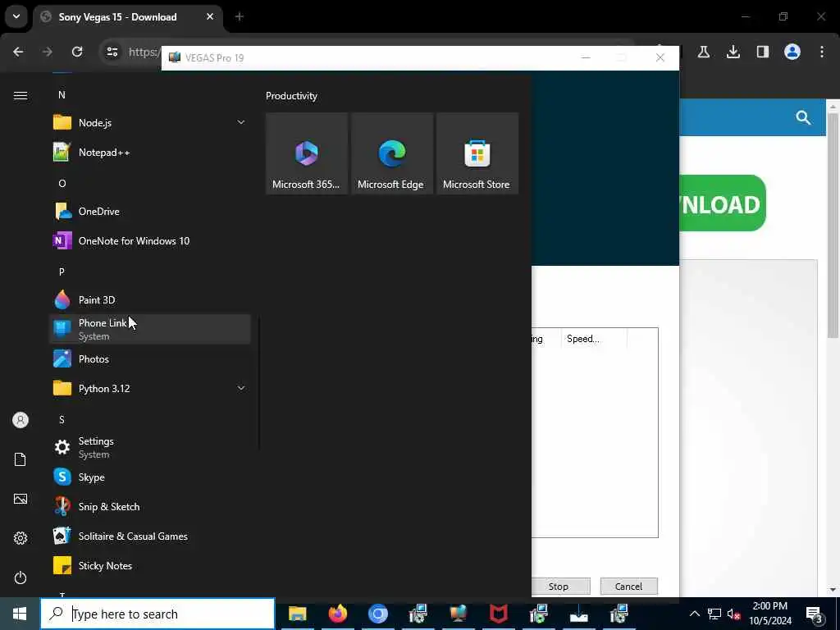Open Snip & Sketch

pyautogui.click(x=150, y=506)
